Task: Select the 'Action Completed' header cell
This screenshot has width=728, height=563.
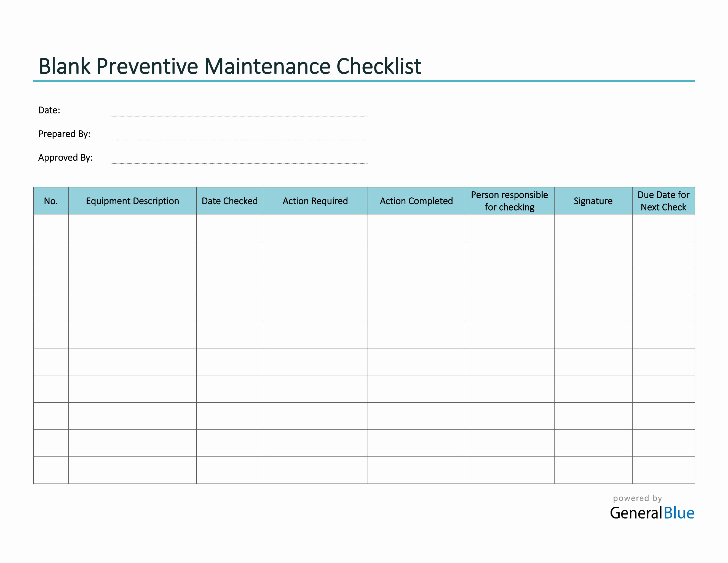Action: point(416,201)
